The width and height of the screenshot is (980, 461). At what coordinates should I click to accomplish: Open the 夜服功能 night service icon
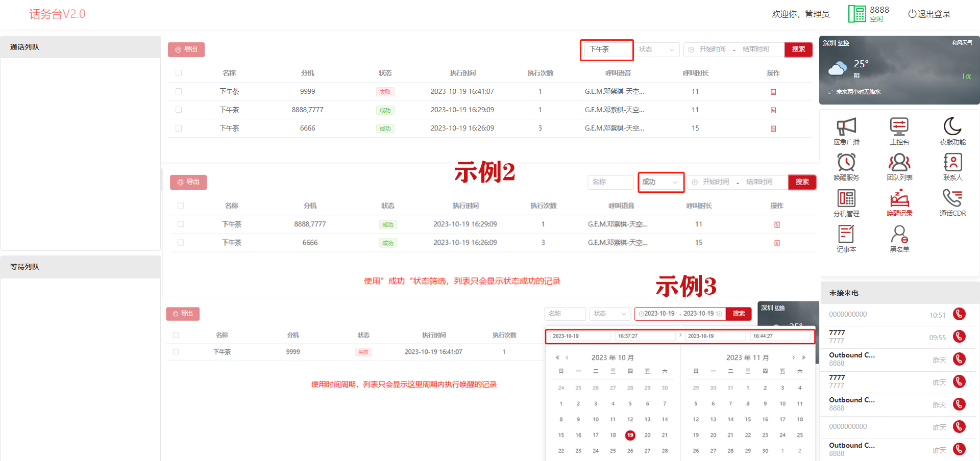point(952,131)
